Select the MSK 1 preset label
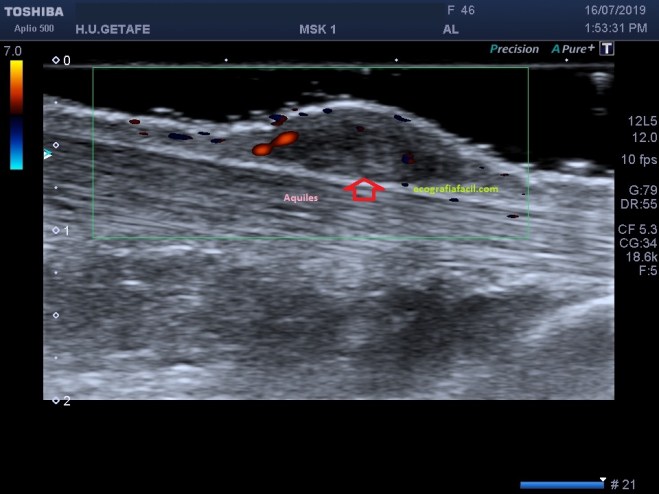 click(317, 29)
